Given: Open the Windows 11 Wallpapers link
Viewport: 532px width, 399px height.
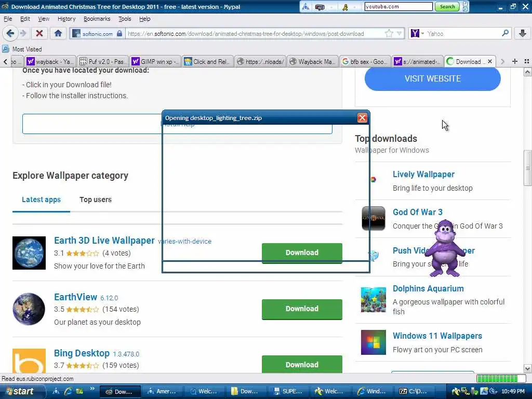Looking at the screenshot, I should pos(437,336).
